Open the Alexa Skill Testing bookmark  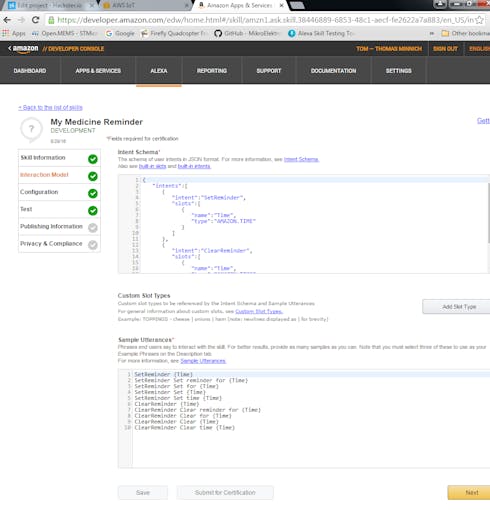(x=320, y=33)
